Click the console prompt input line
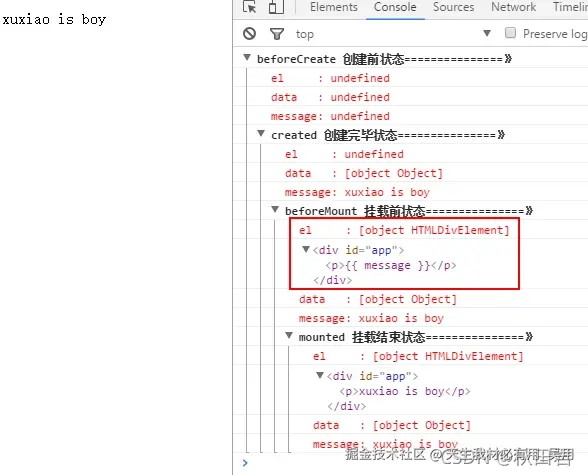 [x=412, y=463]
